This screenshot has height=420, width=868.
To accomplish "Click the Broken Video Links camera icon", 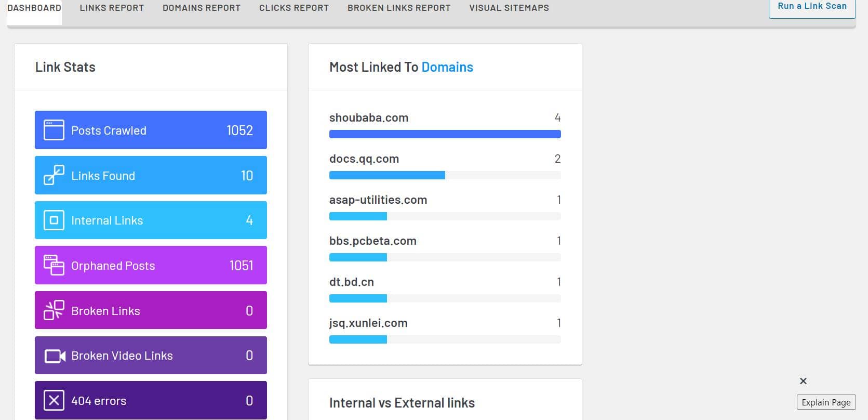I will tap(55, 356).
